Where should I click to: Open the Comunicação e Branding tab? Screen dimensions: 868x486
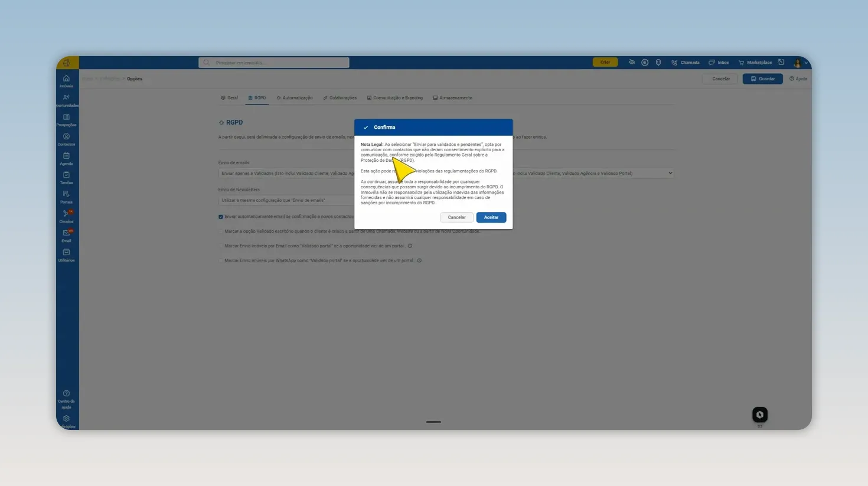pyautogui.click(x=394, y=98)
